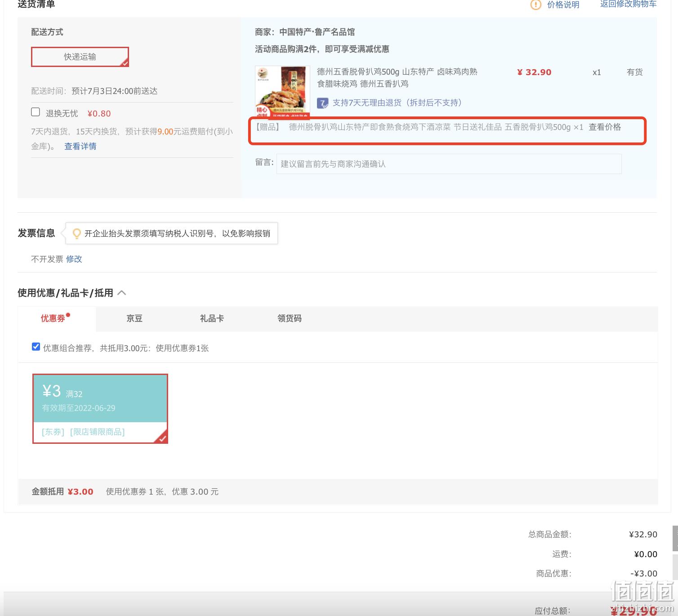Click the 商品优惠 -¥3.00 value
This screenshot has width=678, height=616.
click(643, 574)
